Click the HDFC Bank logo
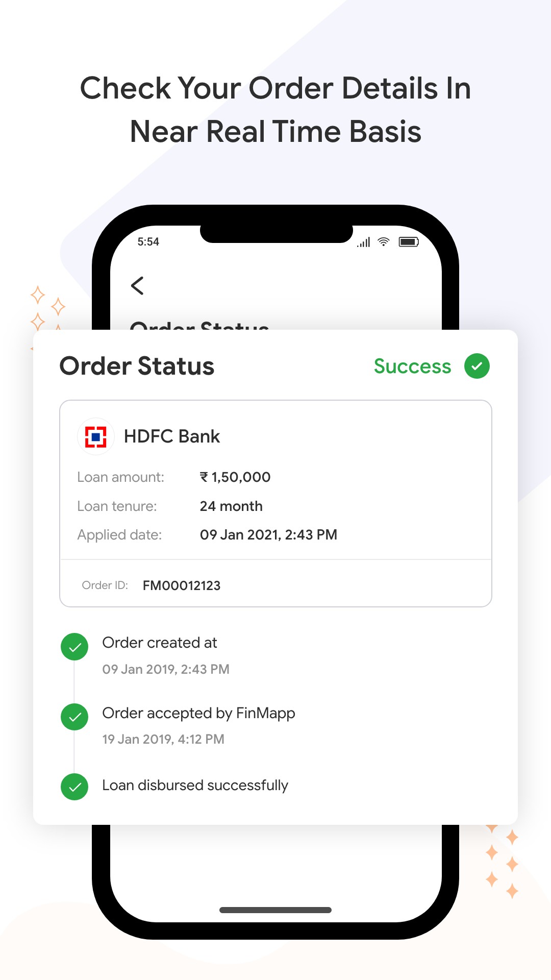The width and height of the screenshot is (551, 980). point(95,437)
